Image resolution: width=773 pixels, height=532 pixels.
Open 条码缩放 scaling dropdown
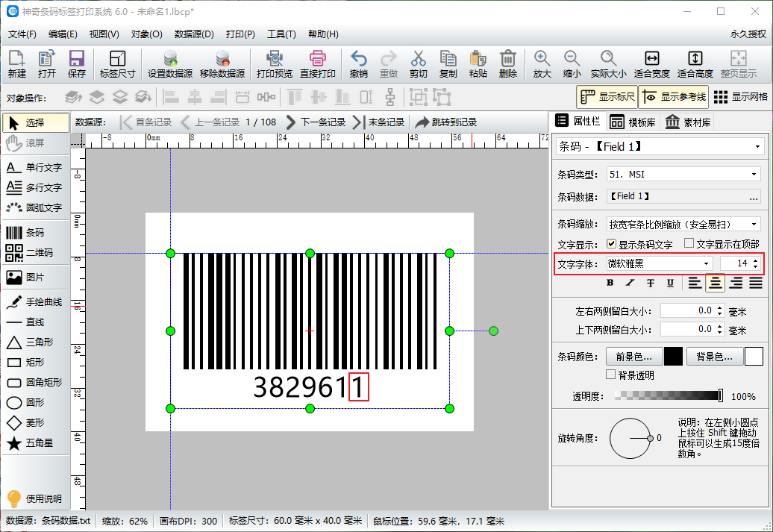(683, 225)
